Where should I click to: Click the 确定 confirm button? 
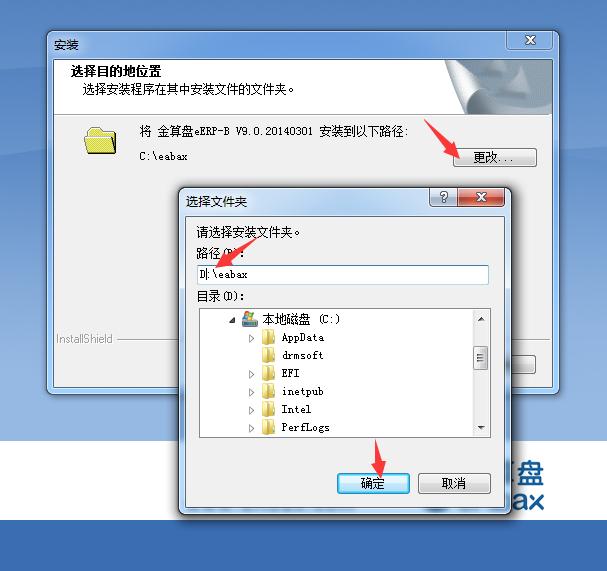(x=373, y=483)
